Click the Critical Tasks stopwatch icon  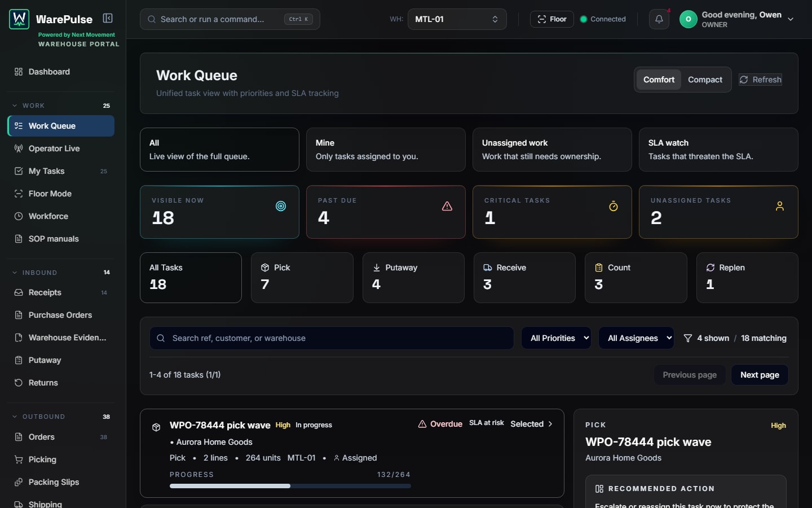point(614,206)
